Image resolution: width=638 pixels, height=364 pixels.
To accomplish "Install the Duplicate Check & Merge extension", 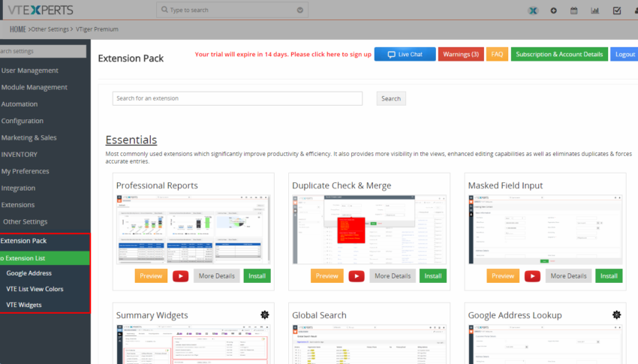I will pyautogui.click(x=433, y=275).
